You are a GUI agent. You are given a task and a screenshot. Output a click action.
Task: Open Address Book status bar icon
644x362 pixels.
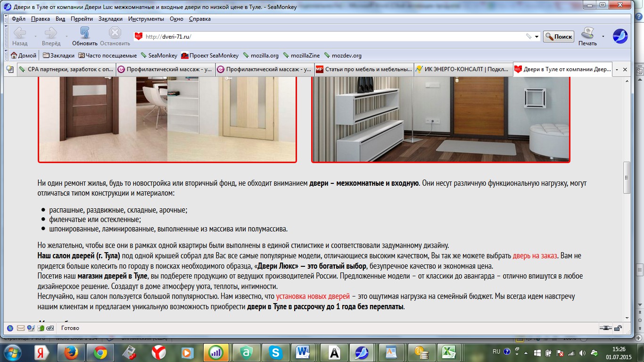coord(41,328)
